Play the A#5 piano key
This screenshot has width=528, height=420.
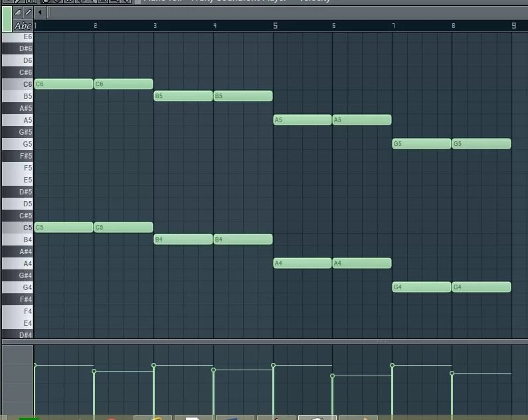(17, 108)
